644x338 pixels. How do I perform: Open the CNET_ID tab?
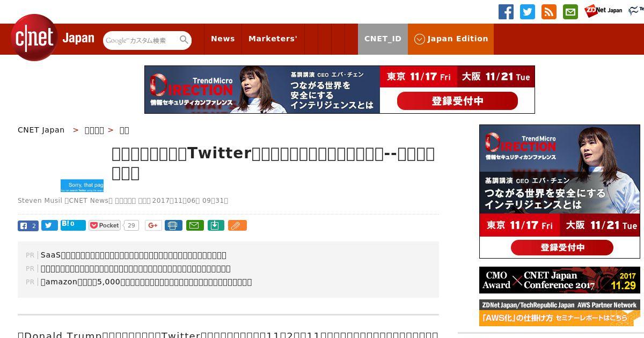(383, 39)
